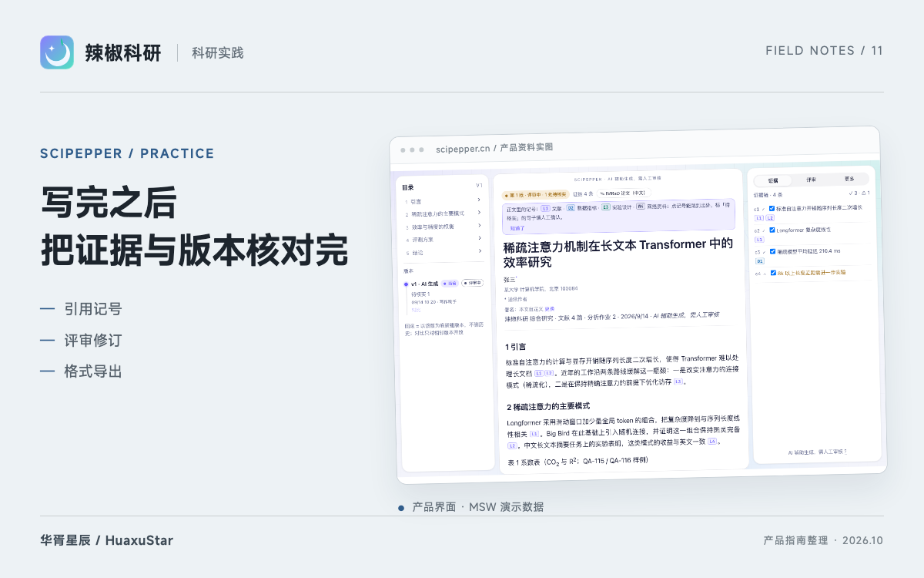Click the L1 tag under evidence c2

tap(759, 240)
